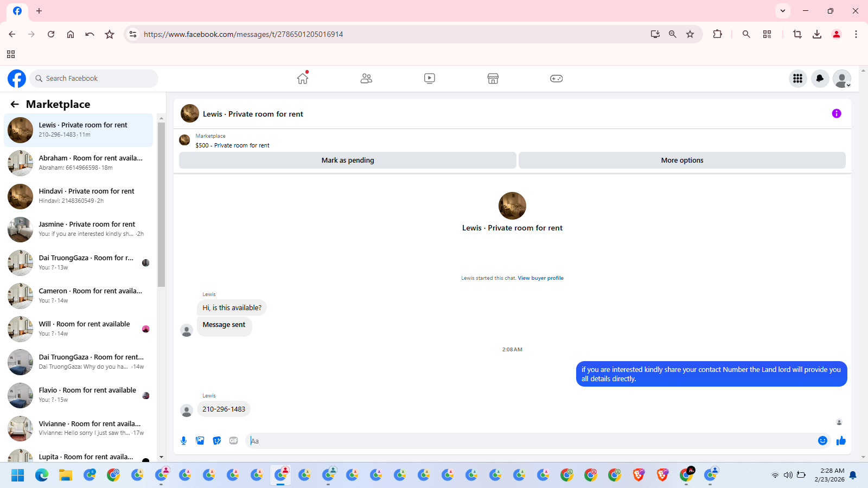Select the Lewis private room conversation

click(x=79, y=130)
